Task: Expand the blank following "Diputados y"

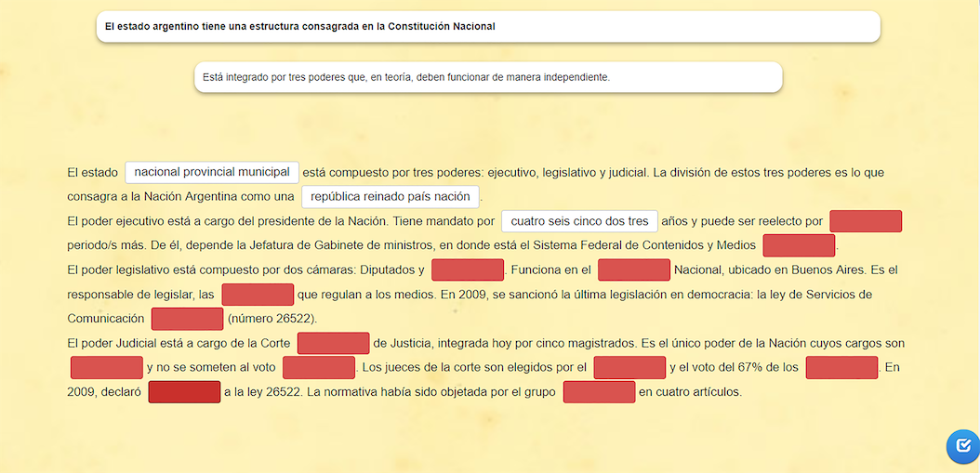Action: 467,270
